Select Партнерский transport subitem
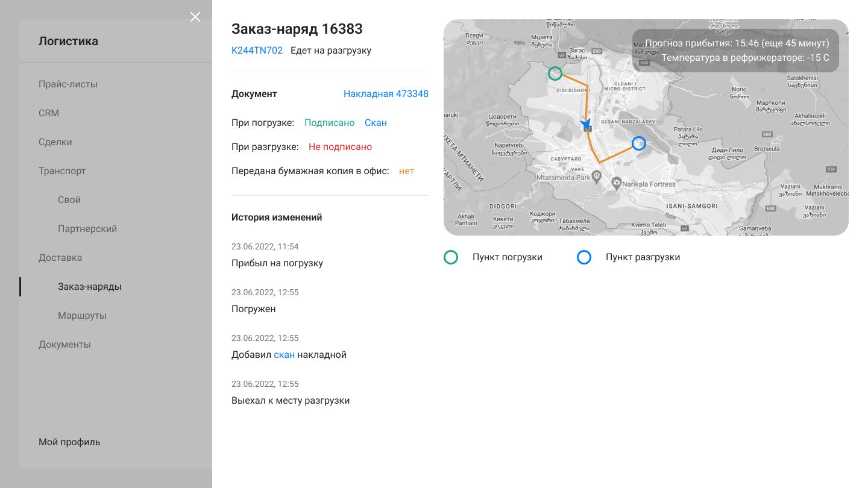 (x=87, y=229)
